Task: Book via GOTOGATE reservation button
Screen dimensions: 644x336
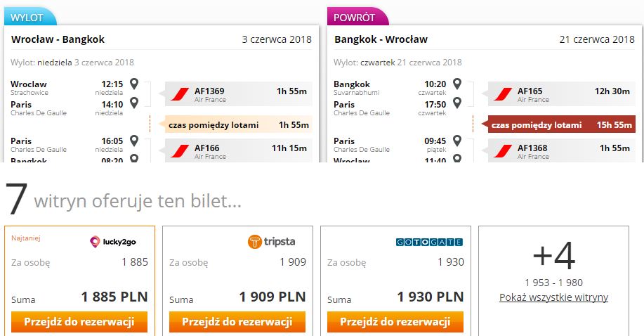Action: click(395, 322)
